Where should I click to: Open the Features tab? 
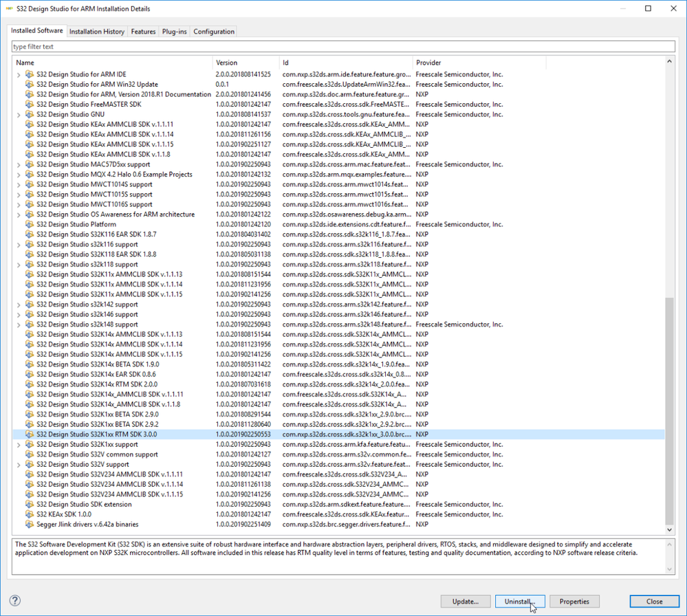click(143, 32)
